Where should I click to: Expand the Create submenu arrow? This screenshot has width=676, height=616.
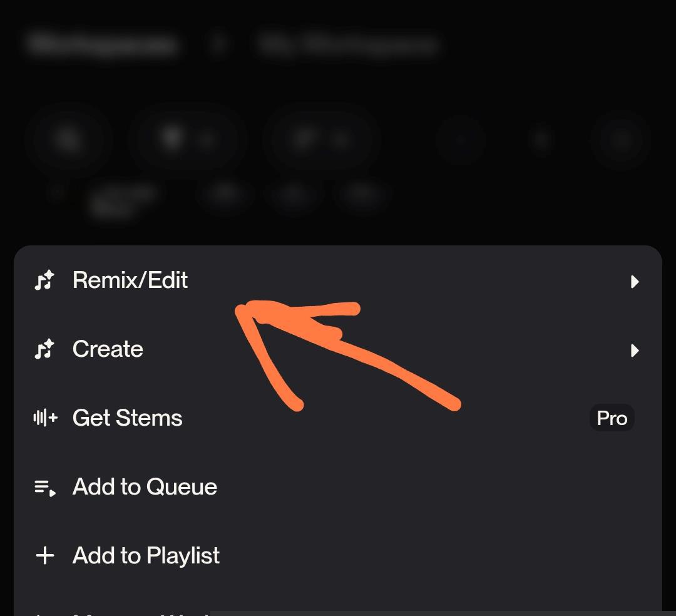[x=635, y=351]
